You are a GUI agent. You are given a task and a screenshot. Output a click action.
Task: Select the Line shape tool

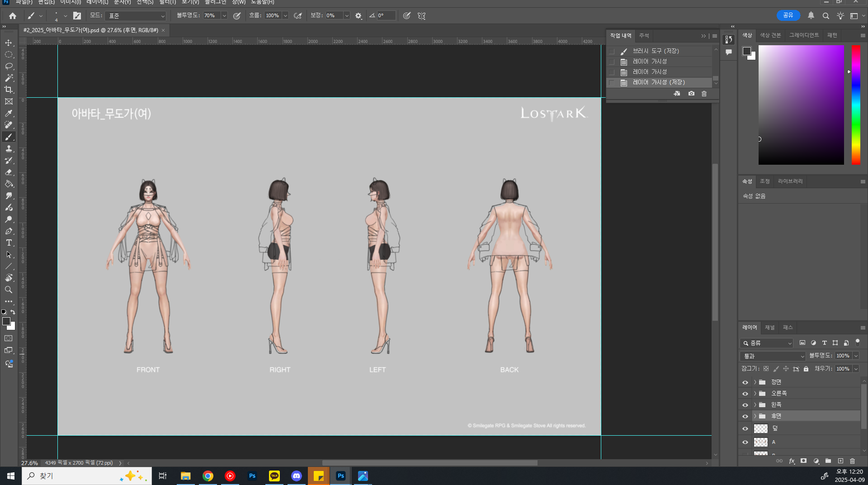pos(9,266)
